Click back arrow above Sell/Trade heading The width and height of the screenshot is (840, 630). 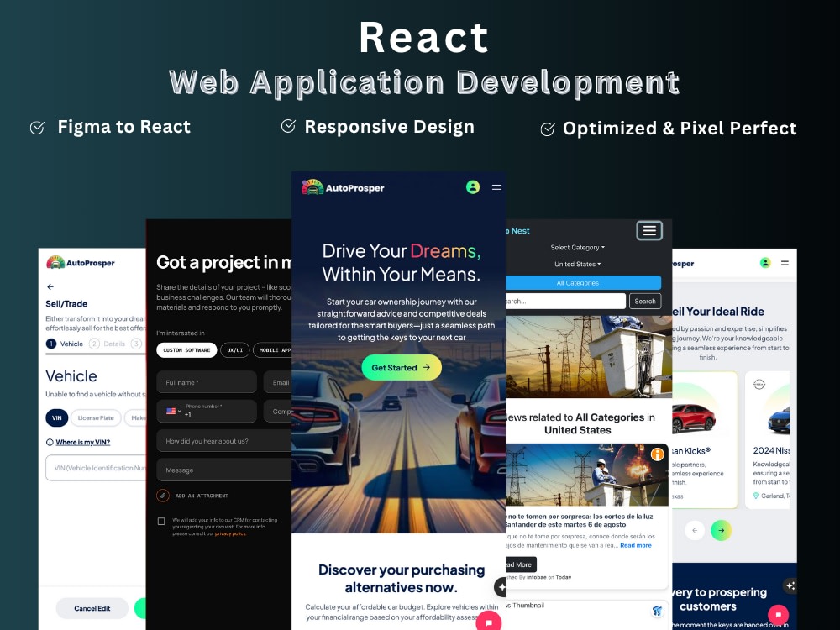(50, 286)
